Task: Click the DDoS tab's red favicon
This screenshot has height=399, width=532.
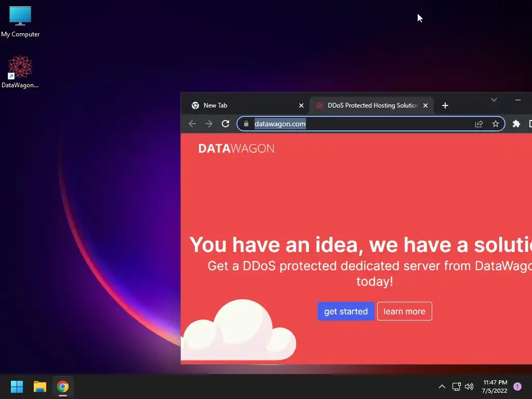Action: click(x=320, y=105)
